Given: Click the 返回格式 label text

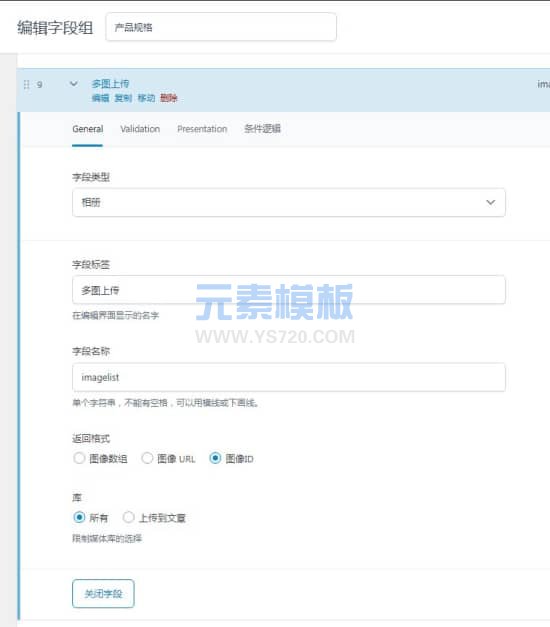Looking at the screenshot, I should (91, 439).
